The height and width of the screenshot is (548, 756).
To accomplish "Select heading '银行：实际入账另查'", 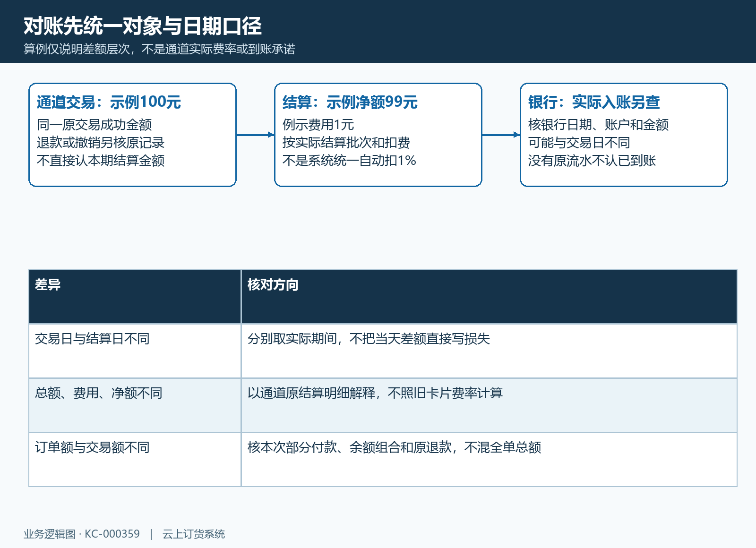I will tap(594, 102).
